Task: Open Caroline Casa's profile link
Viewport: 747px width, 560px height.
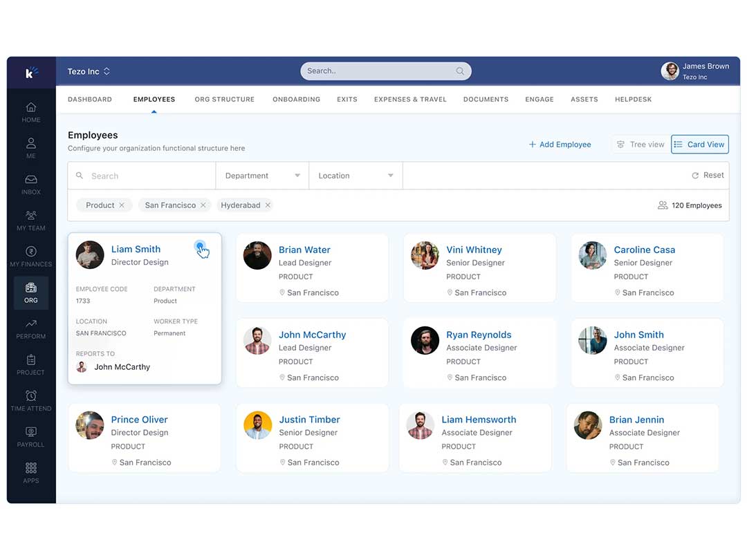Action: 644,250
